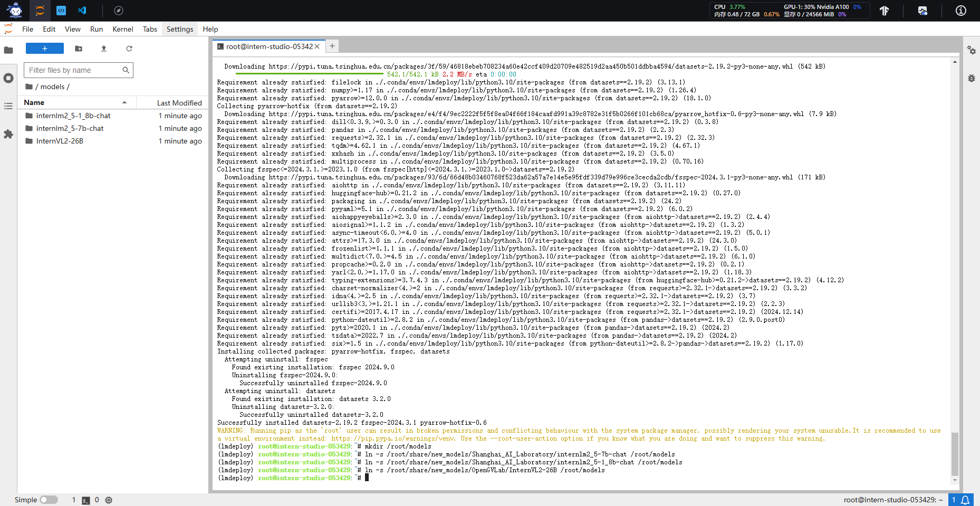Open the File Browser sidebar folder icon

pos(8,50)
